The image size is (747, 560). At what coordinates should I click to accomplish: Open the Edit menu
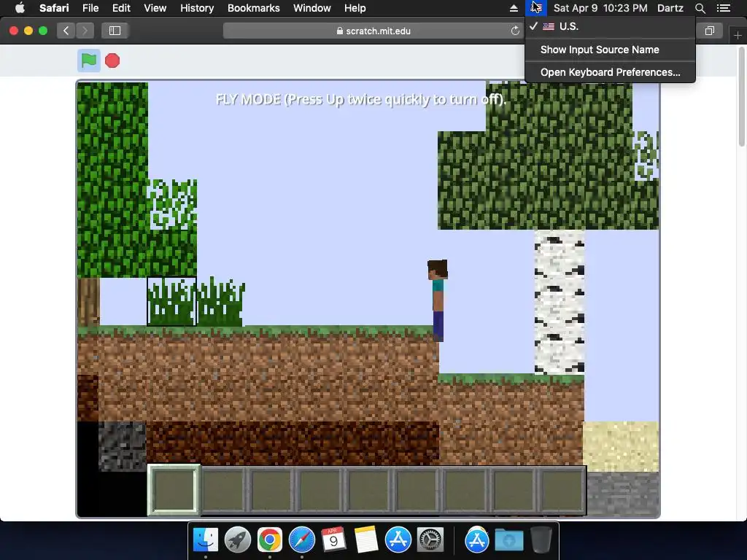[121, 8]
